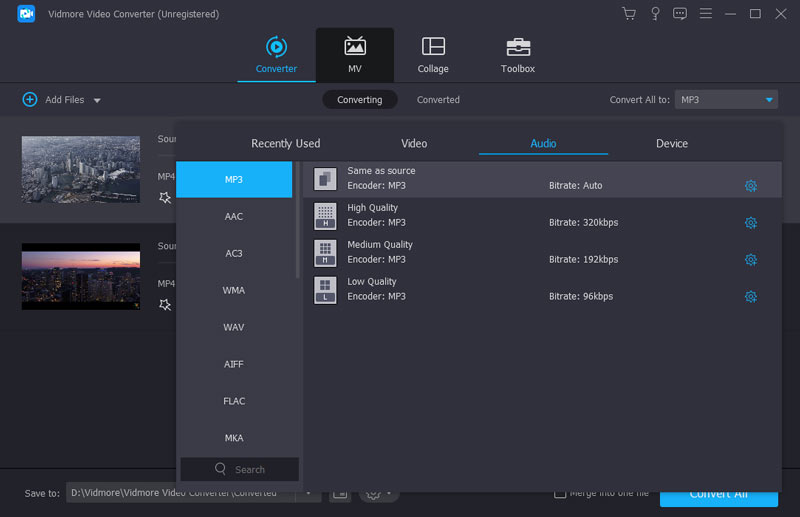This screenshot has width=800, height=517.
Task: Choose WAV in the format list
Action: [234, 327]
